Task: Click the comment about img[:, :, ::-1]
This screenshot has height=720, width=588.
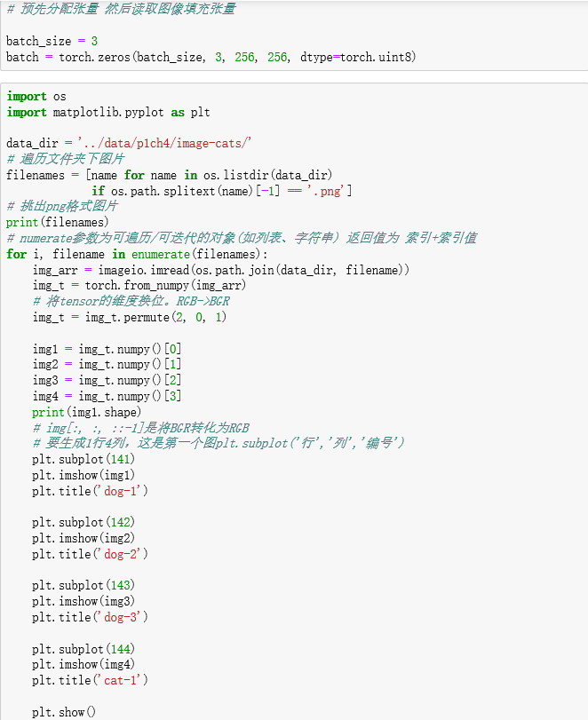Action: tap(141, 428)
